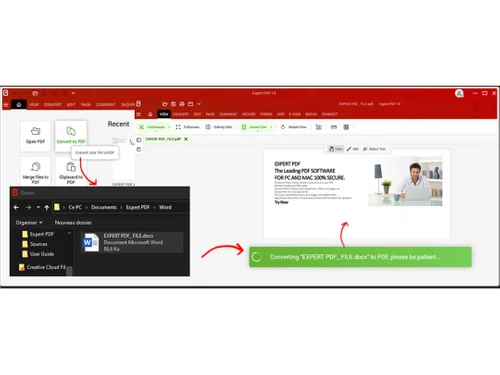
Task: Switch to Edit mode in floating toolbar
Action: 353,149
